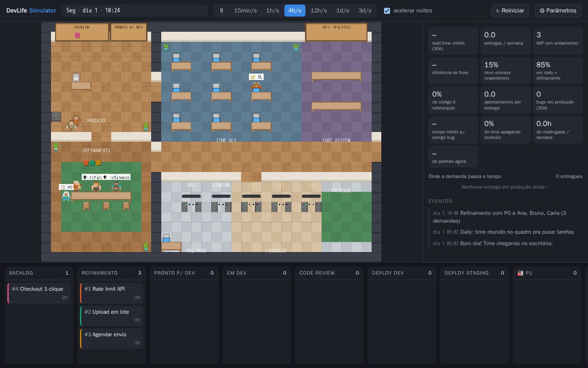Click the date and time display

135,11
